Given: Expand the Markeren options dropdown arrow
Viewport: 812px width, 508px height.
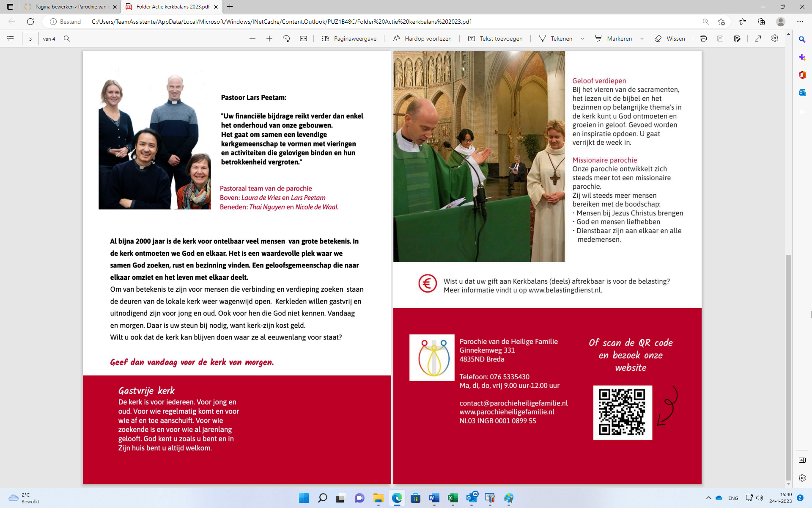Looking at the screenshot, I should pos(642,39).
